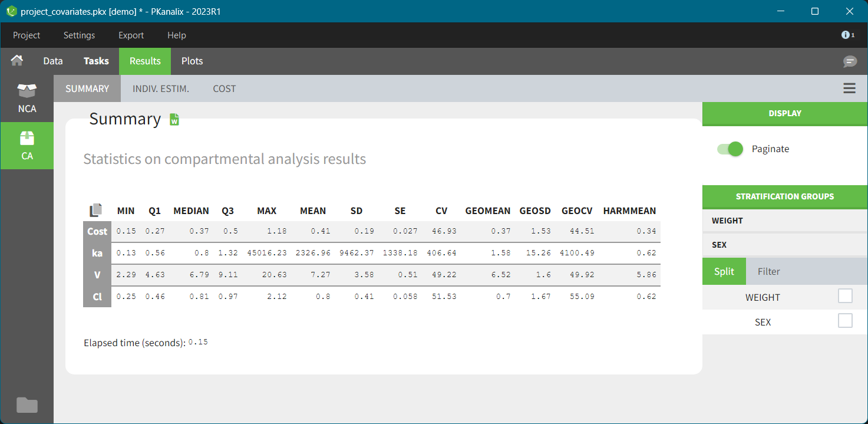The height and width of the screenshot is (424, 868).
Task: Toggle the Paginate switch
Action: pos(730,149)
